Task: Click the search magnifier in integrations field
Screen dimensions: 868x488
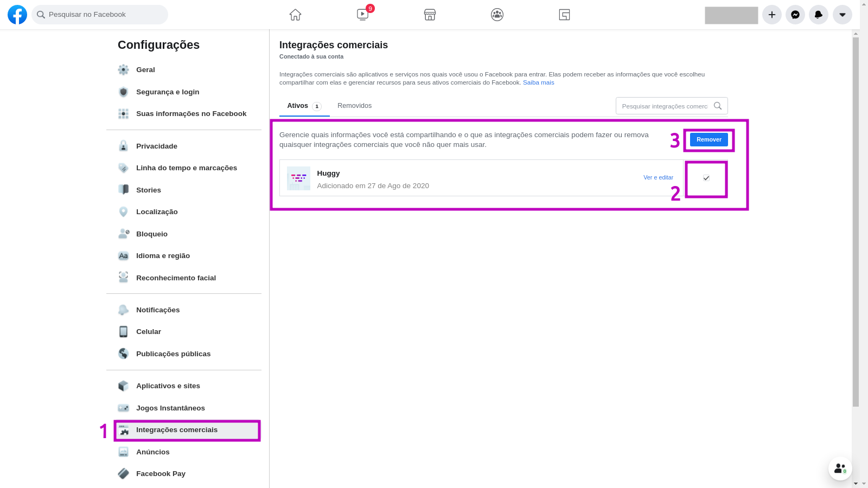Action: click(x=718, y=106)
